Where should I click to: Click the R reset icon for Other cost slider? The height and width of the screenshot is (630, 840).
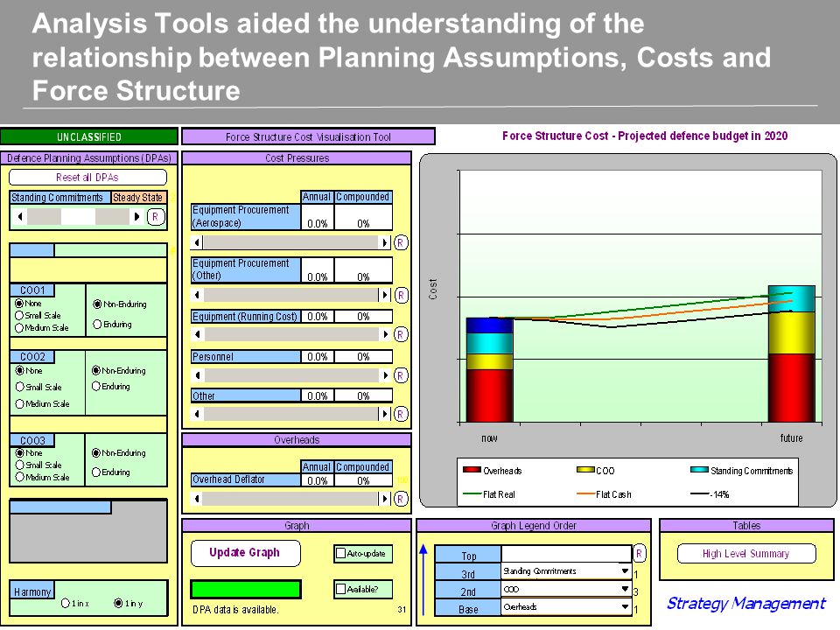401,414
